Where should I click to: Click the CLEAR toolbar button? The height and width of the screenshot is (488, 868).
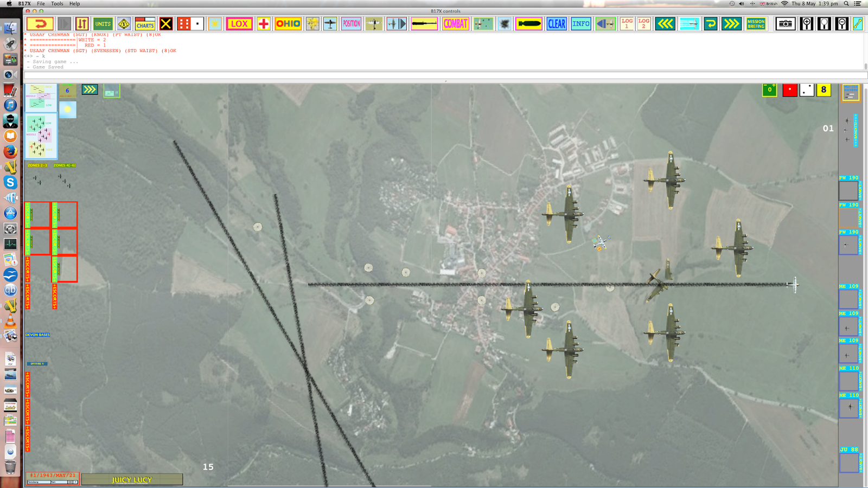coord(557,24)
